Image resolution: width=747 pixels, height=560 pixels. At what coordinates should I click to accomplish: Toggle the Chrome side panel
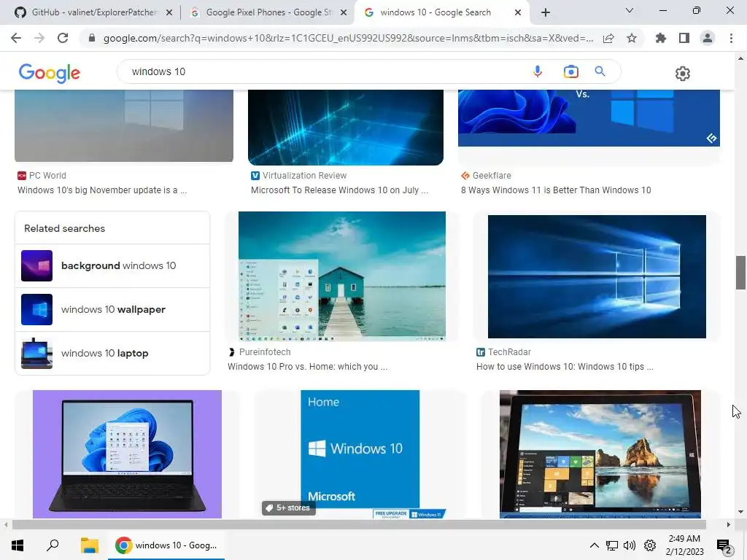pyautogui.click(x=684, y=38)
